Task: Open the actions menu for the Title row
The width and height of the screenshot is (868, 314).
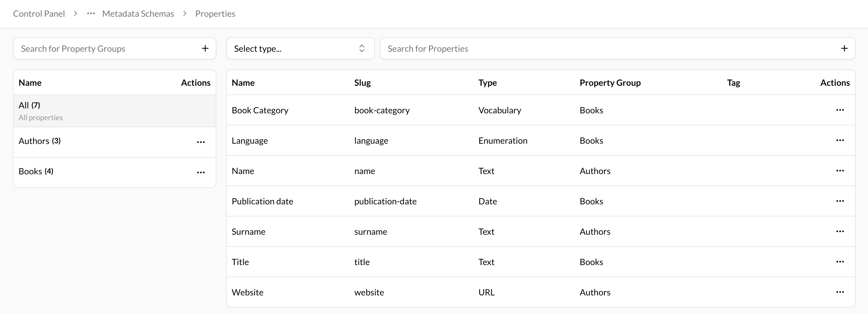Action: [x=840, y=261]
